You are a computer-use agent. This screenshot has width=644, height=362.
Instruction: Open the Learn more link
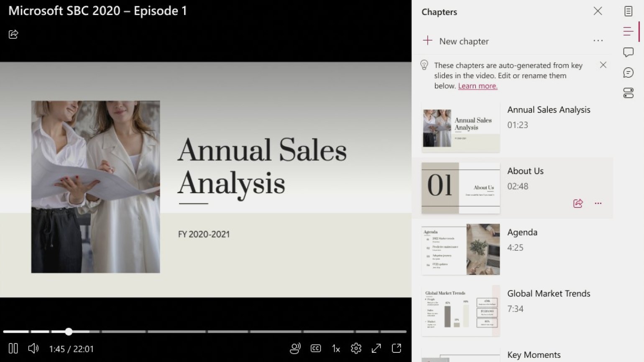pyautogui.click(x=478, y=86)
